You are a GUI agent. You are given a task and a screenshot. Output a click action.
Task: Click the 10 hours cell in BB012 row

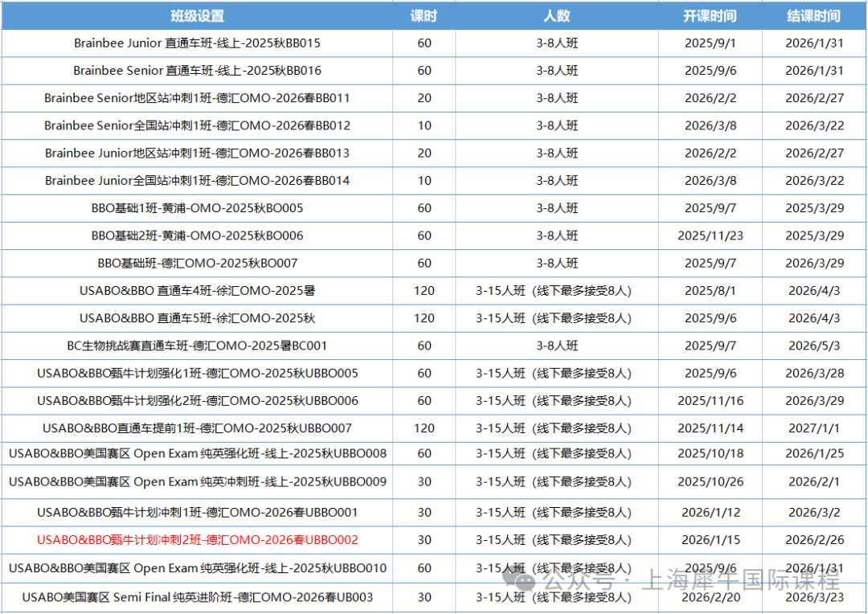point(424,125)
